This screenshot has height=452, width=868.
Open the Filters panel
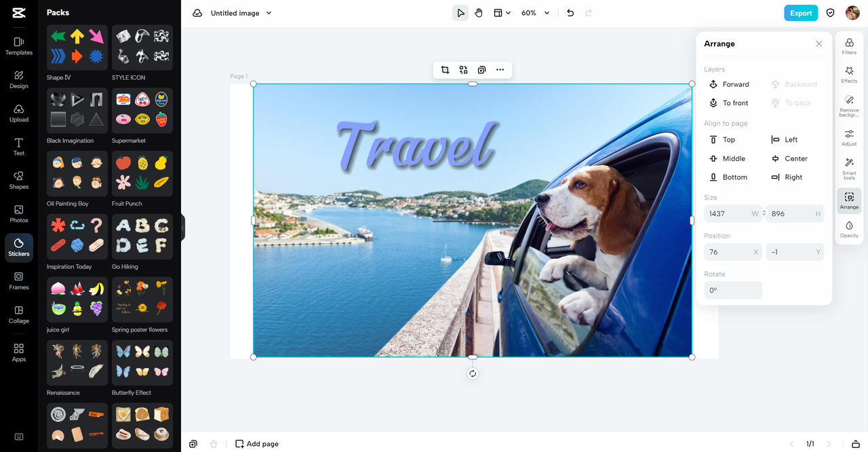pos(848,45)
